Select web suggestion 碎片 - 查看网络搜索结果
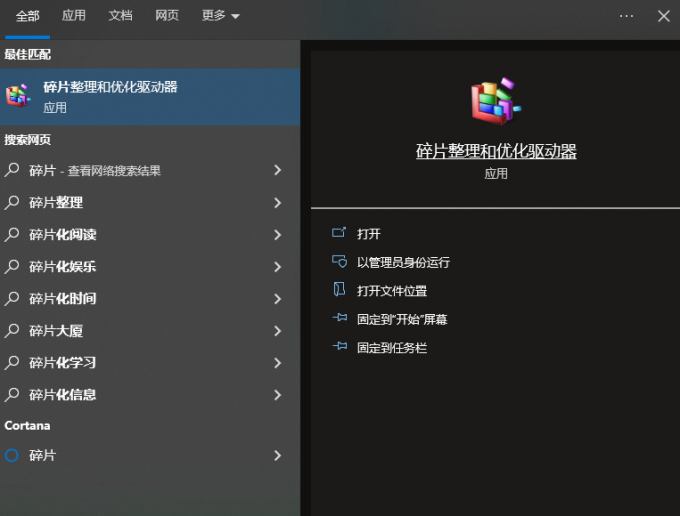The image size is (680, 516). [150, 170]
